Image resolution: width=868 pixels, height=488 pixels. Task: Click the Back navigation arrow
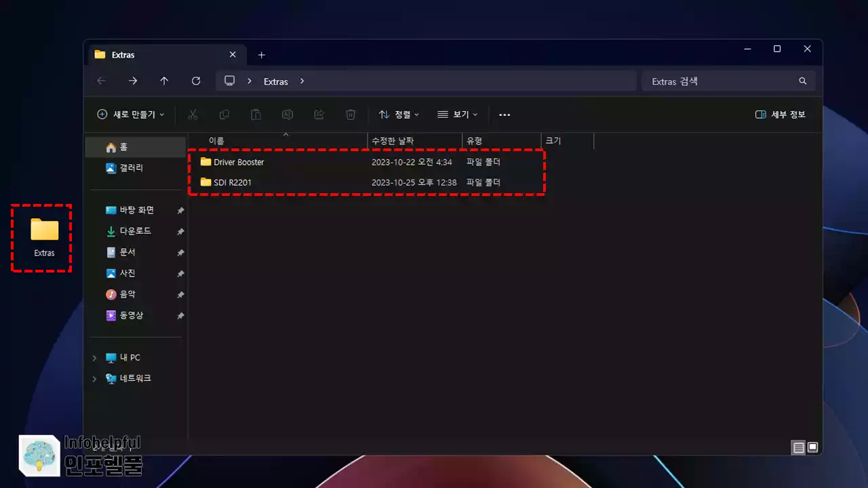click(102, 81)
